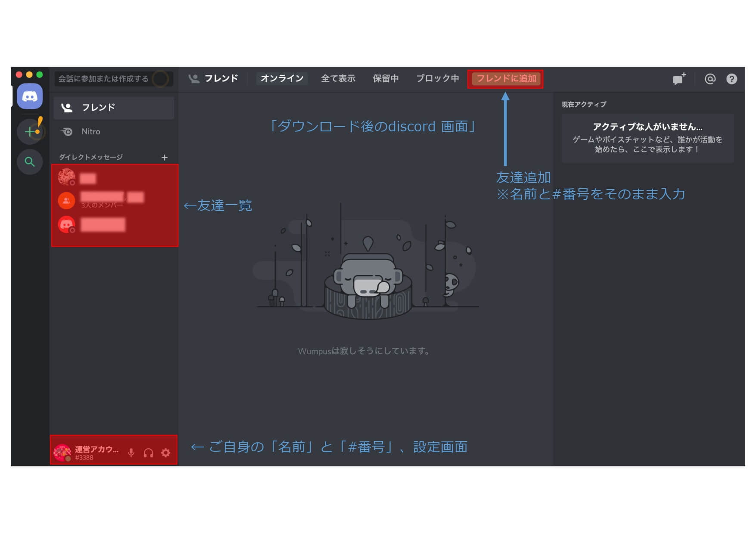Screen dimensions: 756x534
Task: Toggle headphone deafen
Action: 148,453
